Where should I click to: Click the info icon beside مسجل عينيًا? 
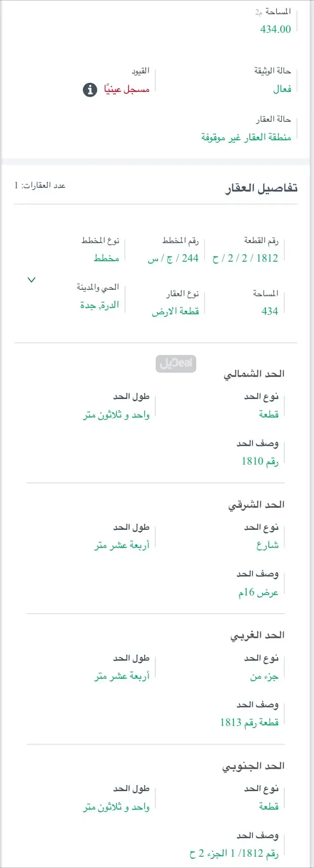(x=90, y=90)
